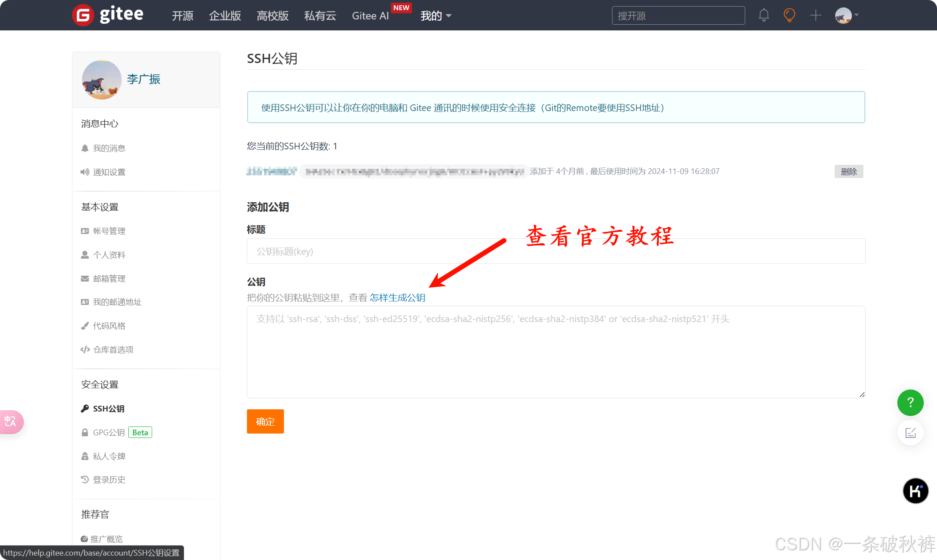
Task: Click the profile avatar in sidebar
Action: pos(101,80)
